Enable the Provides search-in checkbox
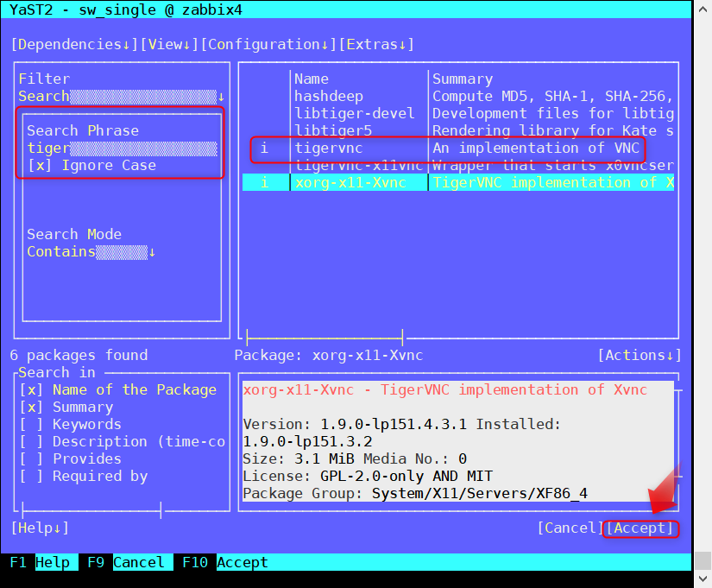The width and height of the screenshot is (712, 588). pyautogui.click(x=71, y=459)
